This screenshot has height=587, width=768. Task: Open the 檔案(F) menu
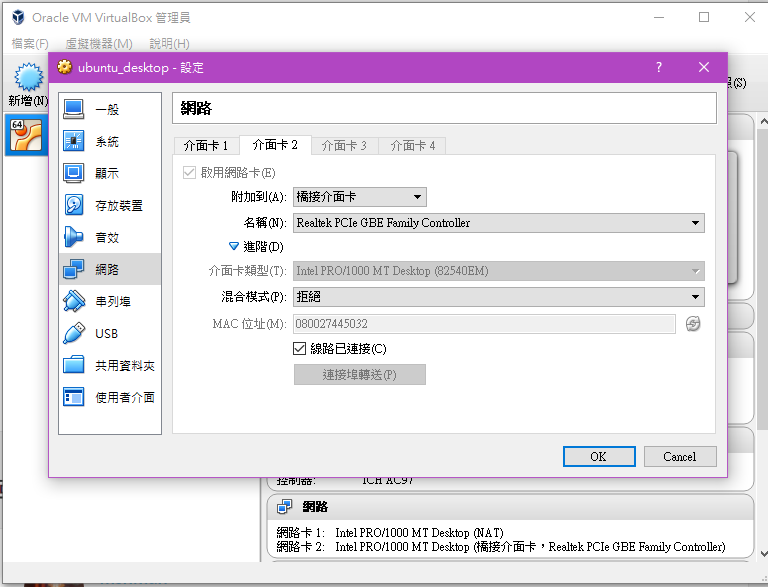pos(30,44)
